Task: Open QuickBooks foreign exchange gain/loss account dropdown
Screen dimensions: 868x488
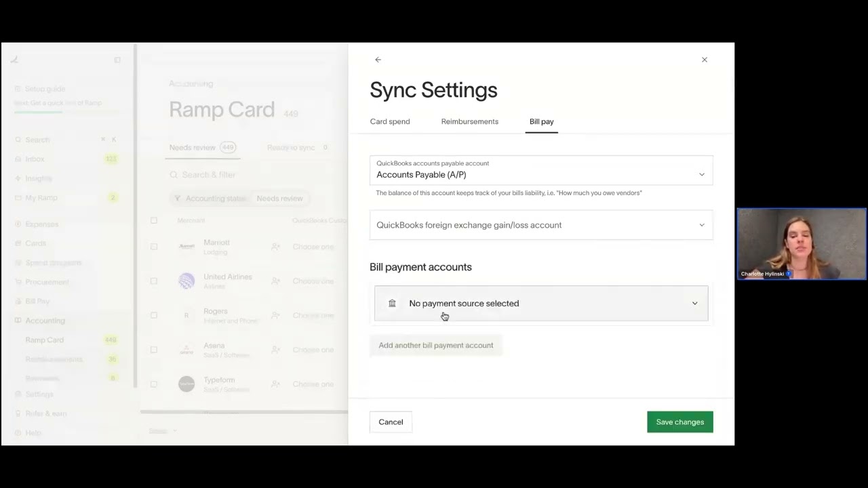Action: click(541, 225)
